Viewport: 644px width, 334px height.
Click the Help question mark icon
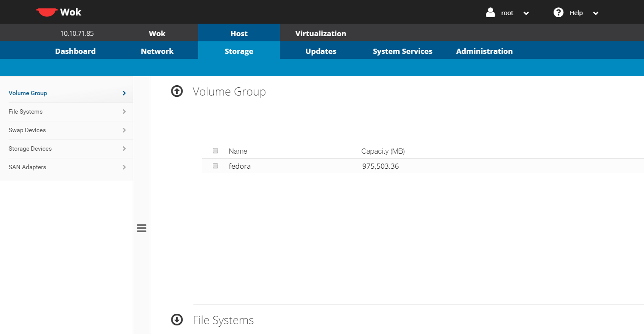(558, 12)
